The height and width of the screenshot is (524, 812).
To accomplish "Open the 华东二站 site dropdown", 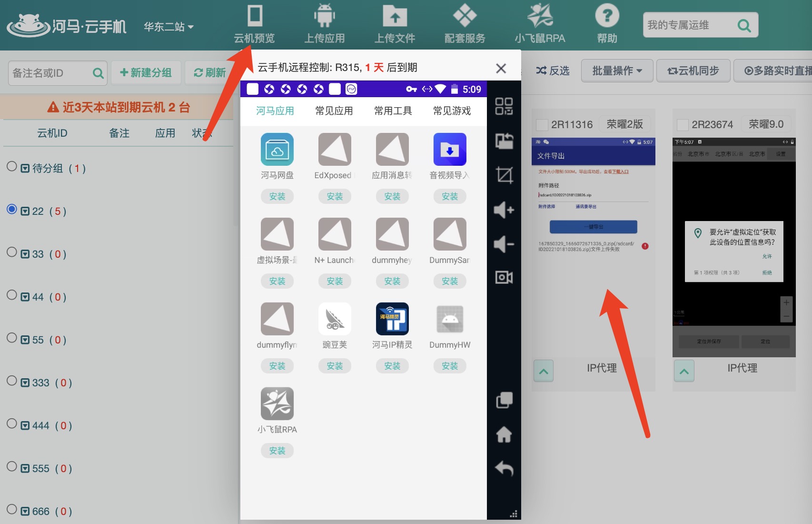I will click(168, 27).
